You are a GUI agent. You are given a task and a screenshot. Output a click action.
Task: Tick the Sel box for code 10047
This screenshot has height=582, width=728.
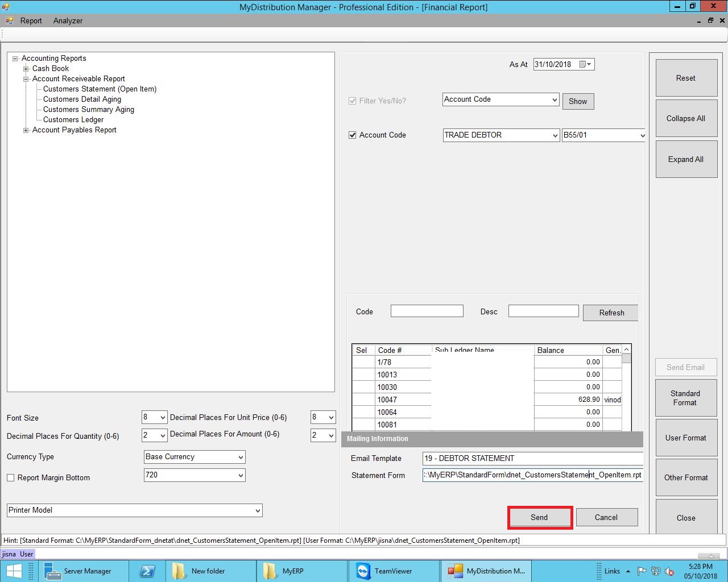pyautogui.click(x=363, y=400)
